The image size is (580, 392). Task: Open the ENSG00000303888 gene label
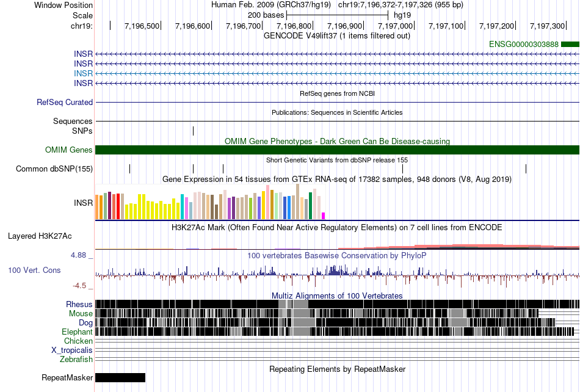click(523, 45)
